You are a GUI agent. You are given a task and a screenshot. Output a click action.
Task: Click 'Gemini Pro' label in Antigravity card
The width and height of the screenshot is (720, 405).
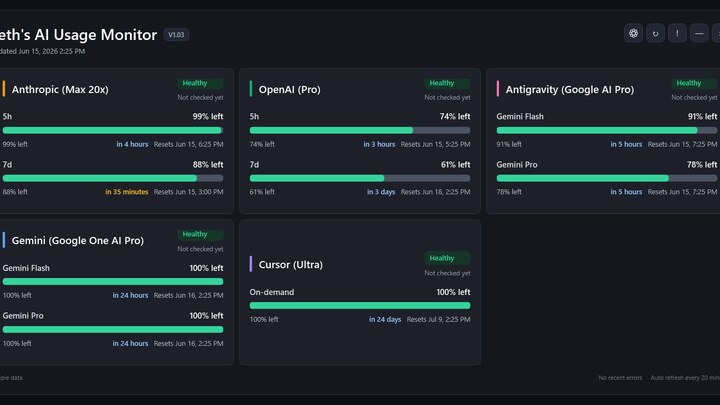click(517, 164)
